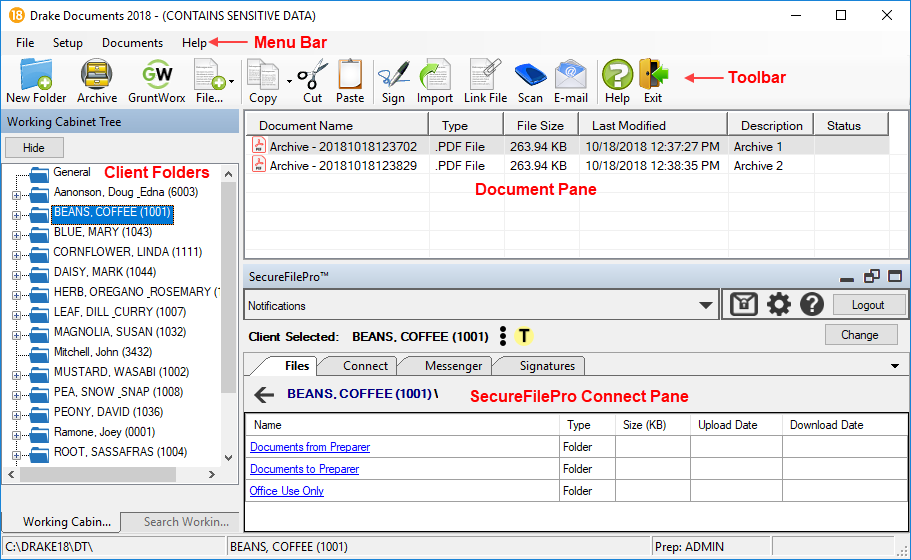Click the Hide button above tree
The height and width of the screenshot is (560, 911).
point(34,147)
